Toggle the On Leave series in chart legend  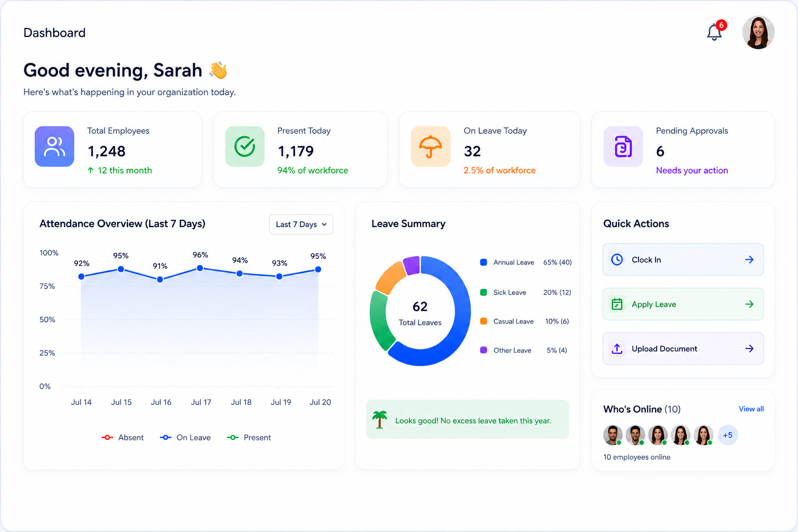pos(185,437)
